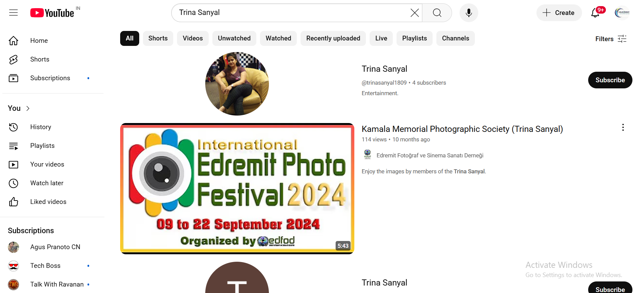Screen dimensions: 644x293
Task: Open the seated woman channel avatar
Action: pyautogui.click(x=237, y=84)
